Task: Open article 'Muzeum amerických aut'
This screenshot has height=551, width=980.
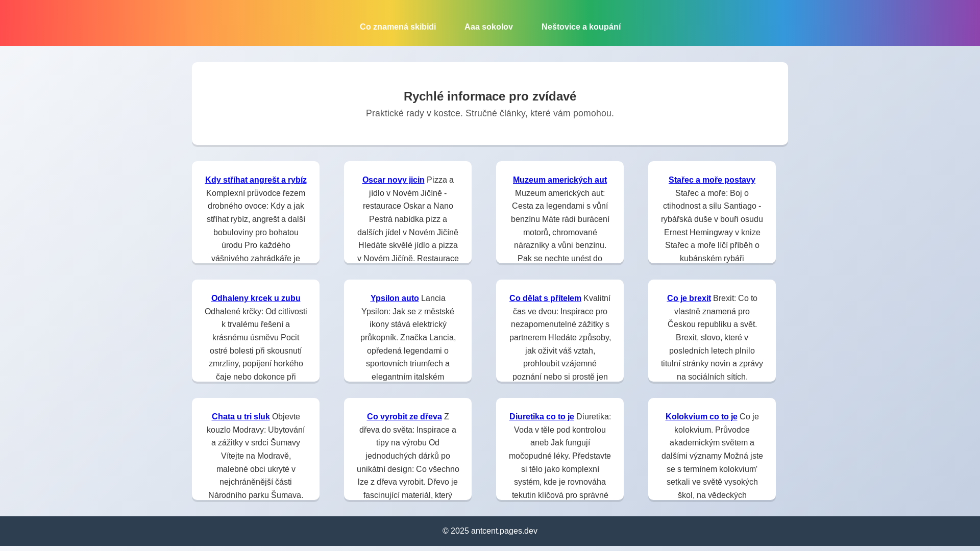Action: (x=559, y=180)
